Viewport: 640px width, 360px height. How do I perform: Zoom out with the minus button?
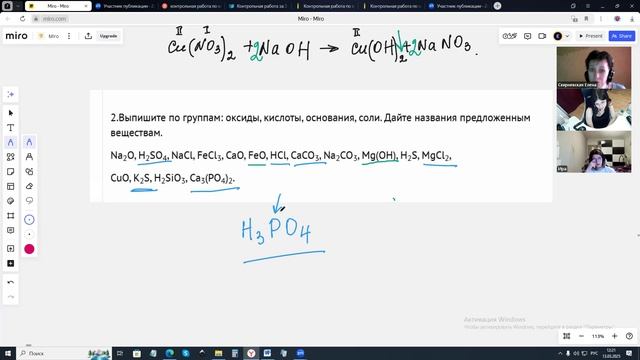coord(581,336)
